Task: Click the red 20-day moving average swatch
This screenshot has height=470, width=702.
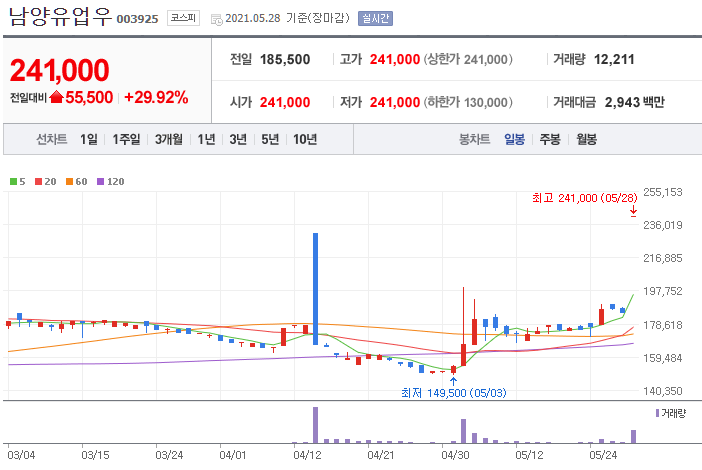Action: (x=39, y=181)
